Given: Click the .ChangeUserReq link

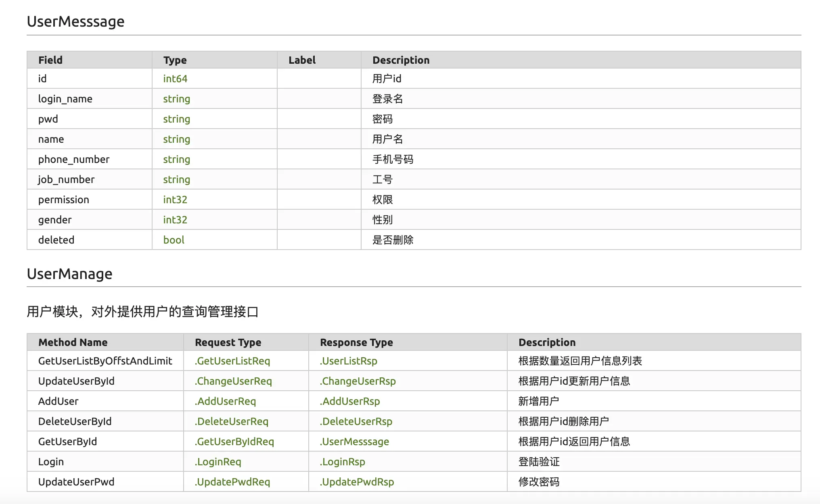Looking at the screenshot, I should [233, 381].
